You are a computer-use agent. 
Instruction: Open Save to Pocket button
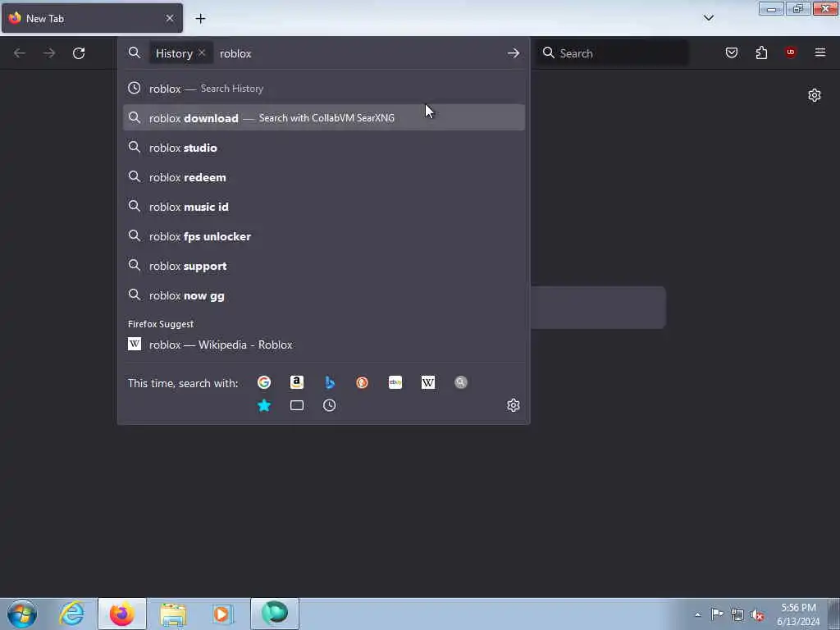click(x=732, y=52)
